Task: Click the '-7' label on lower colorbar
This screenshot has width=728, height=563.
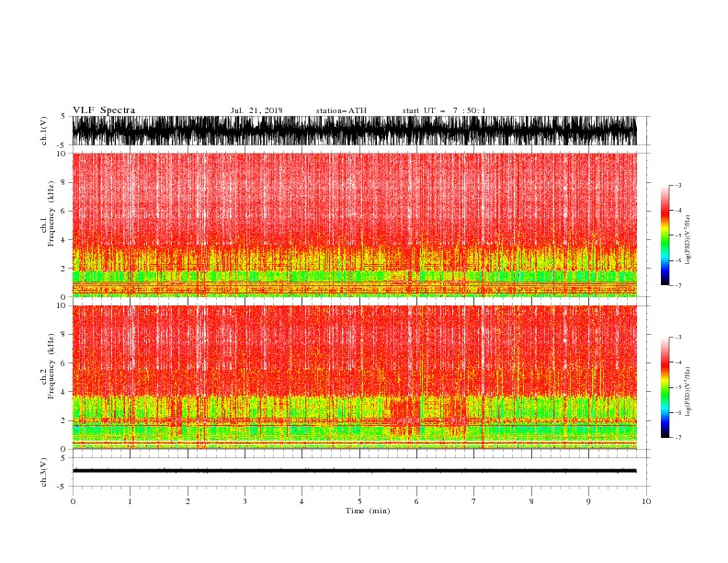Action: pyautogui.click(x=677, y=437)
